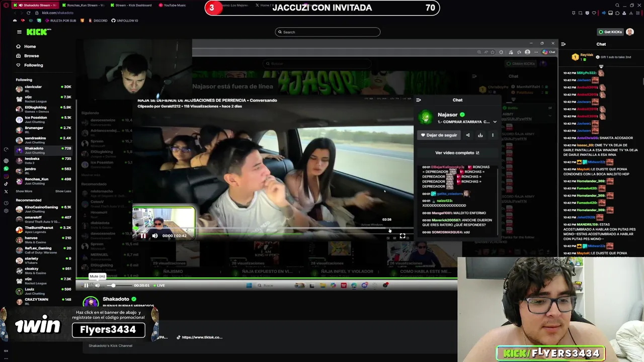Download the Najasor clip
This screenshot has width=644, height=362.
pyautogui.click(x=480, y=135)
